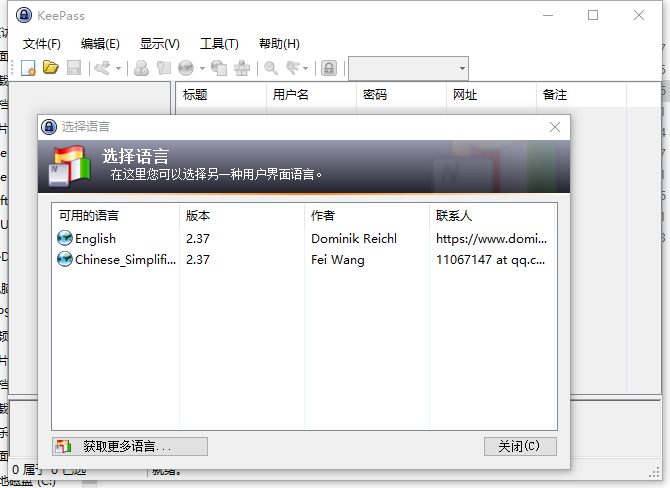
Task: Open the 显示(V) menu
Action: (x=160, y=44)
